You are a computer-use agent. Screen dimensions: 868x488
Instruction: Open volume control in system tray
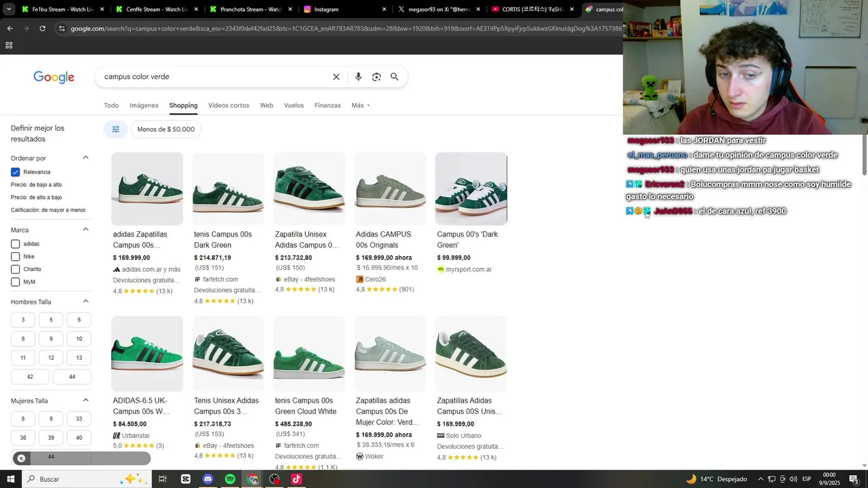click(793, 479)
